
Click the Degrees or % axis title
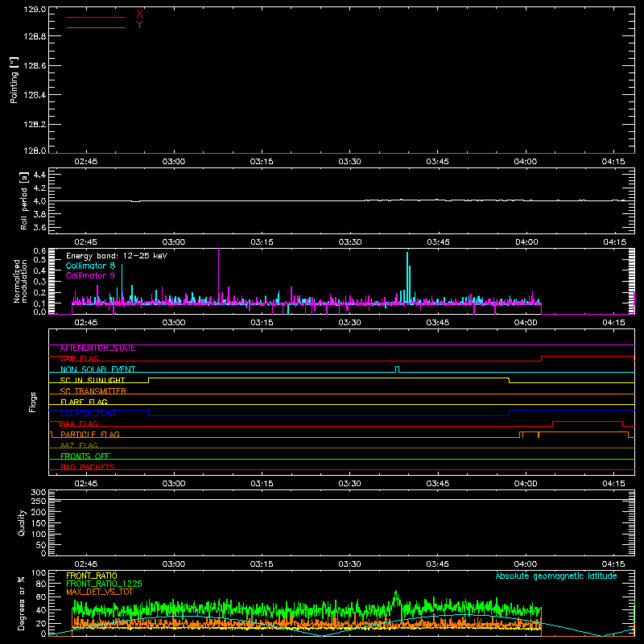(22, 603)
